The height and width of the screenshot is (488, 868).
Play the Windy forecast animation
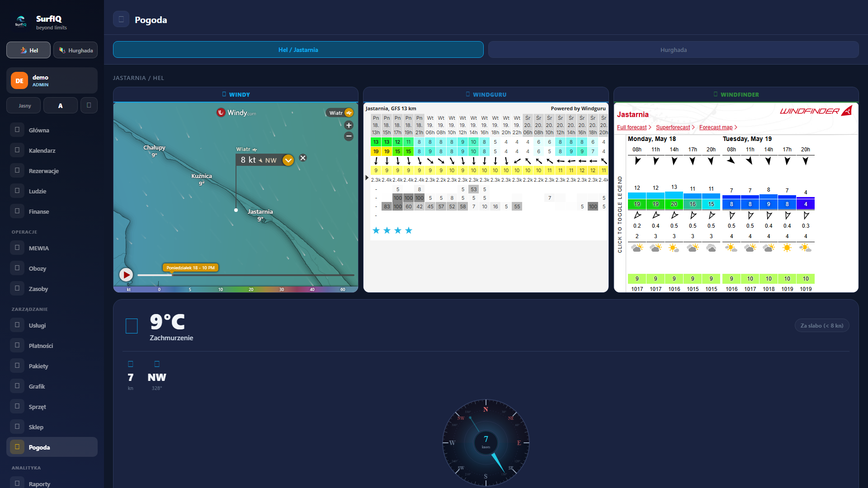(126, 275)
